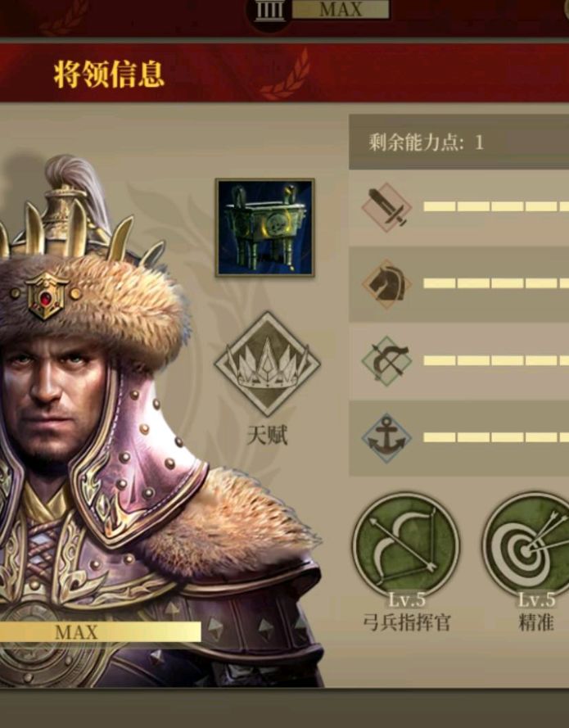
Task: Click the 将领信息 header title
Action: 109,75
